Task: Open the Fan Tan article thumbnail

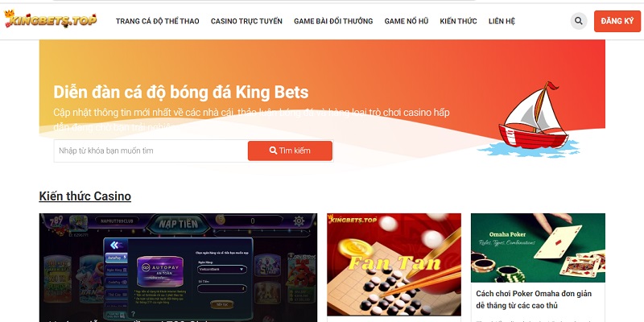Action: pyautogui.click(x=394, y=265)
